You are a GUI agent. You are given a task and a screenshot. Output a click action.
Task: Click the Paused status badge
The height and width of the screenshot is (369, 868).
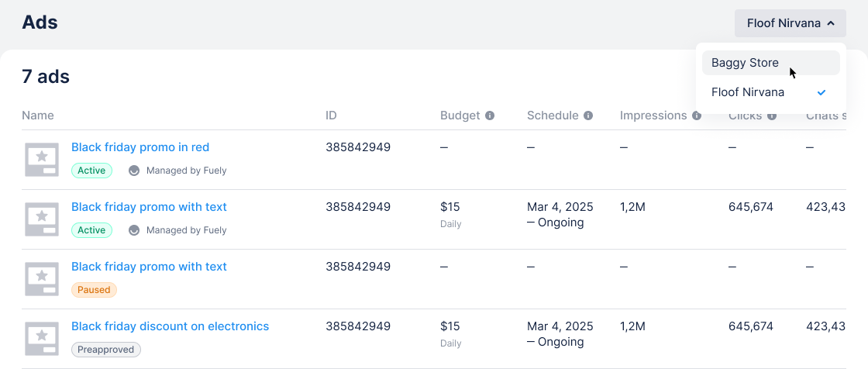pos(94,290)
